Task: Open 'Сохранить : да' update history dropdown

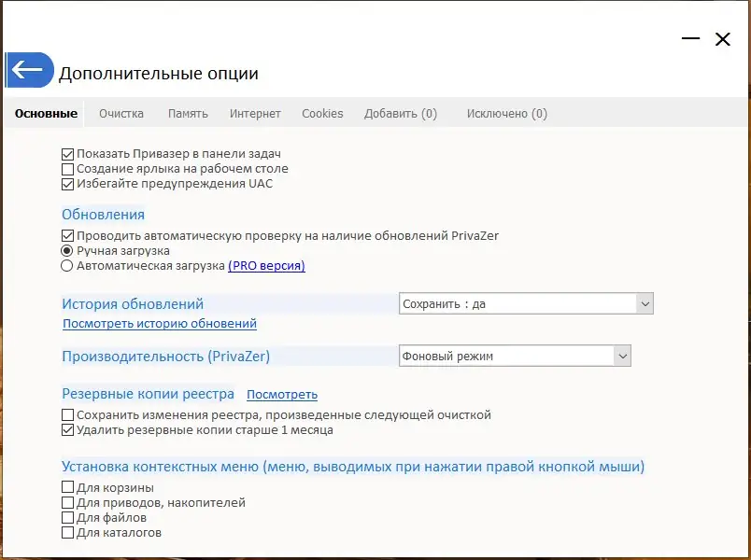Action: tap(526, 303)
